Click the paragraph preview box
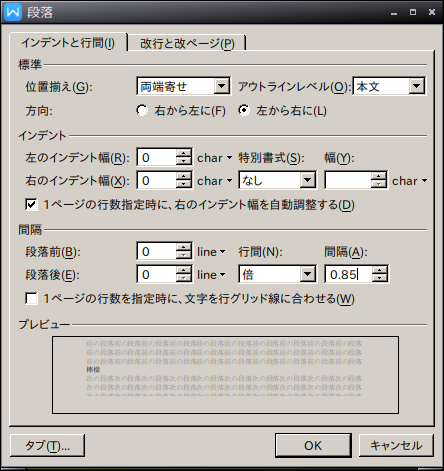The image size is (444, 471). 225,375
